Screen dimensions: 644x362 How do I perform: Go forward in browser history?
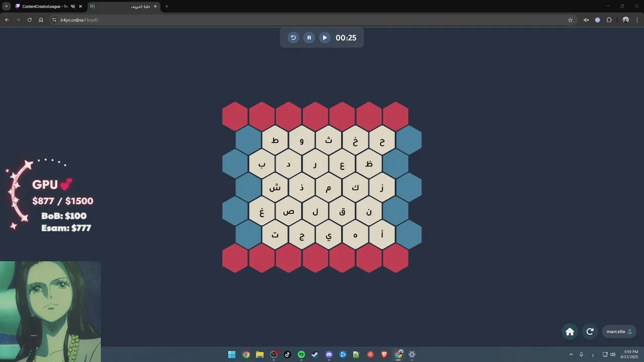pos(18,20)
